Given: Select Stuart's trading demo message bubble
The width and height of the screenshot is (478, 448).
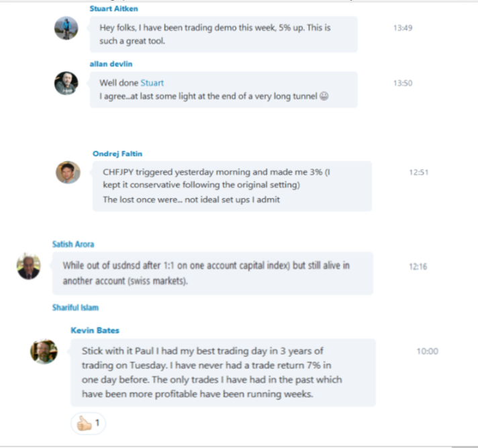Looking at the screenshot, I should click(x=223, y=35).
